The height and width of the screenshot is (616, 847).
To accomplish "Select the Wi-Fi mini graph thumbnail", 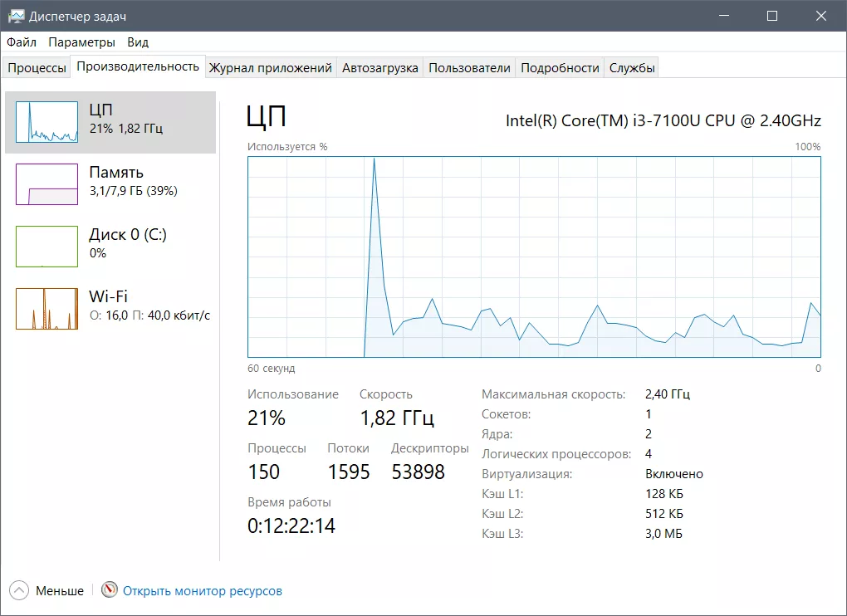I will point(47,308).
